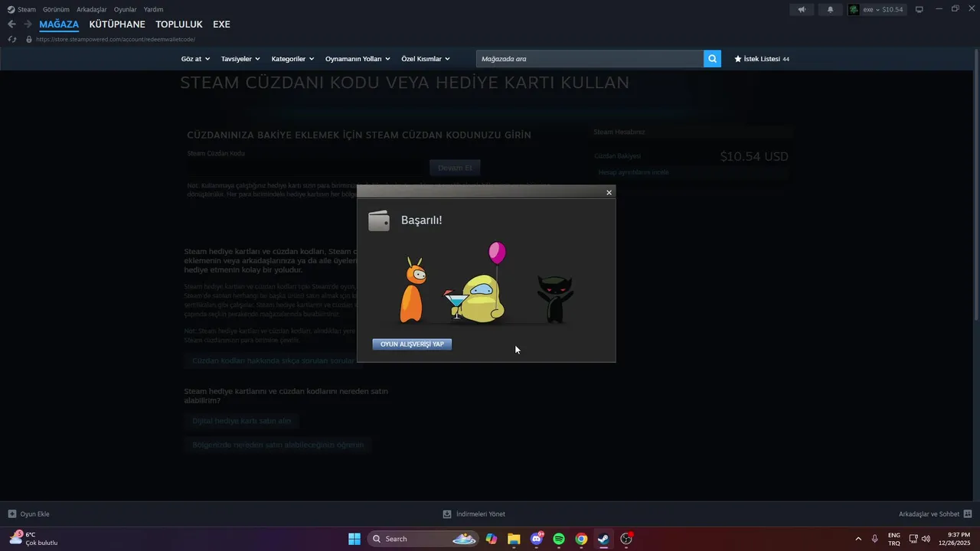Open the MAĞAZA tab
Viewport: 980px width, 551px height.
(59, 24)
